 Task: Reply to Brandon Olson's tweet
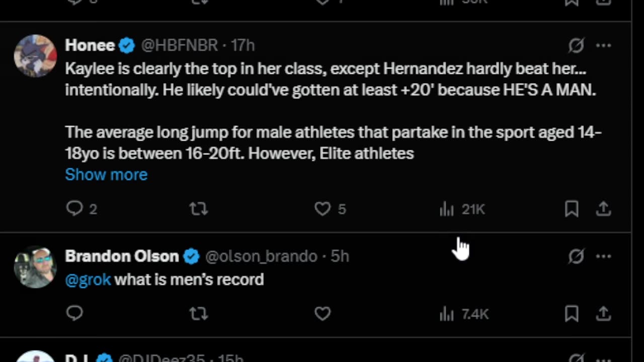[x=74, y=314]
